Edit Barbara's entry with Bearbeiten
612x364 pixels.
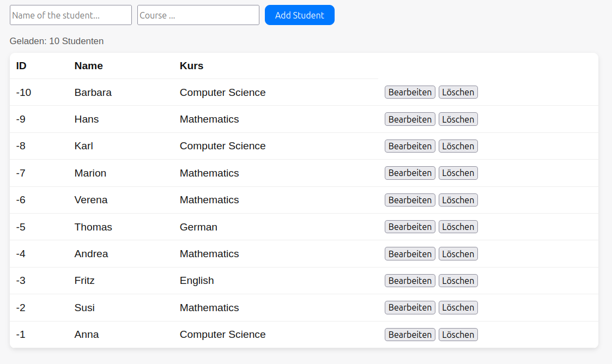tap(410, 92)
